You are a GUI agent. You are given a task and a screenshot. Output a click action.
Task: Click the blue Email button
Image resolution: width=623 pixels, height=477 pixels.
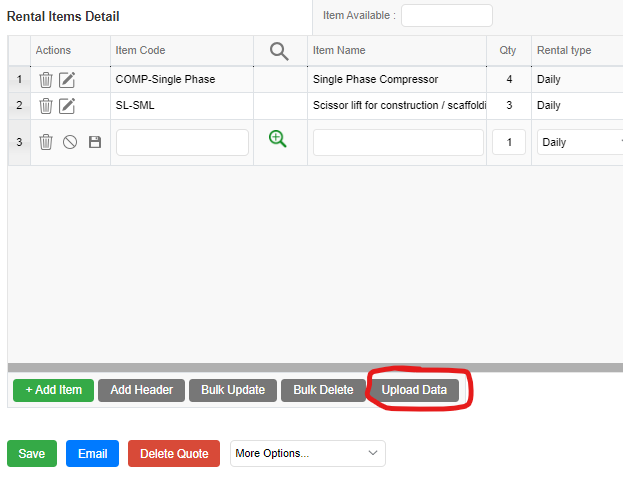click(93, 453)
